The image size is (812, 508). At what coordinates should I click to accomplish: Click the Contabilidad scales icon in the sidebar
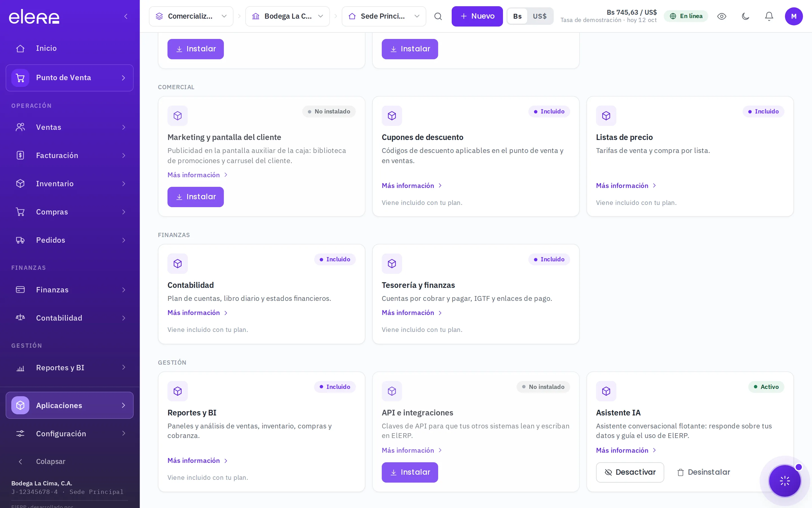[x=21, y=318]
